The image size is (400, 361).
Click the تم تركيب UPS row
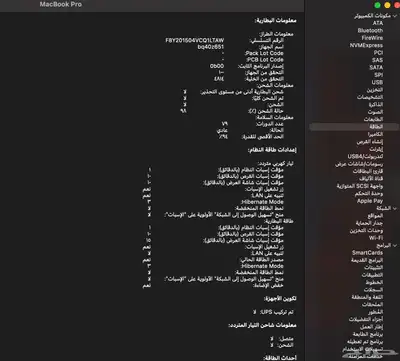pos(274,312)
